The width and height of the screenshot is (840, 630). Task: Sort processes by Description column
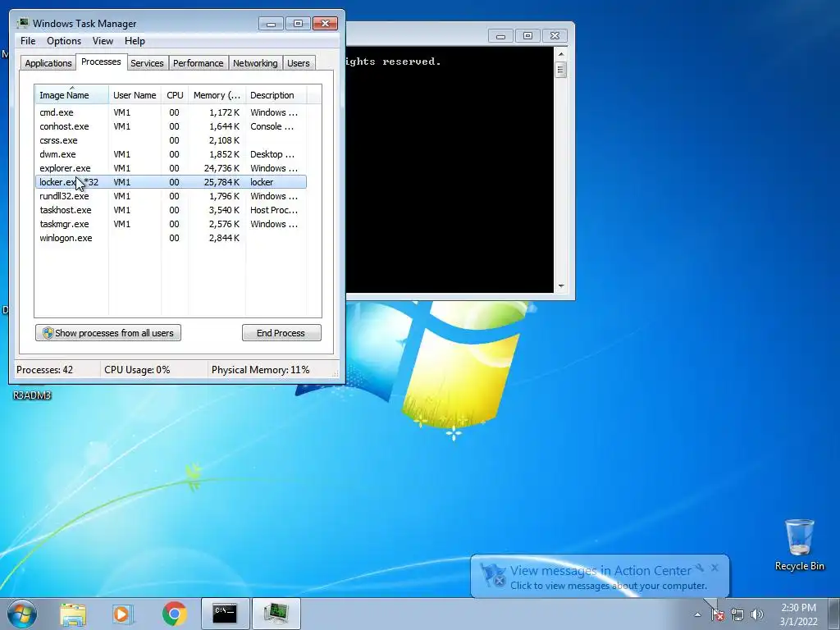pos(276,95)
